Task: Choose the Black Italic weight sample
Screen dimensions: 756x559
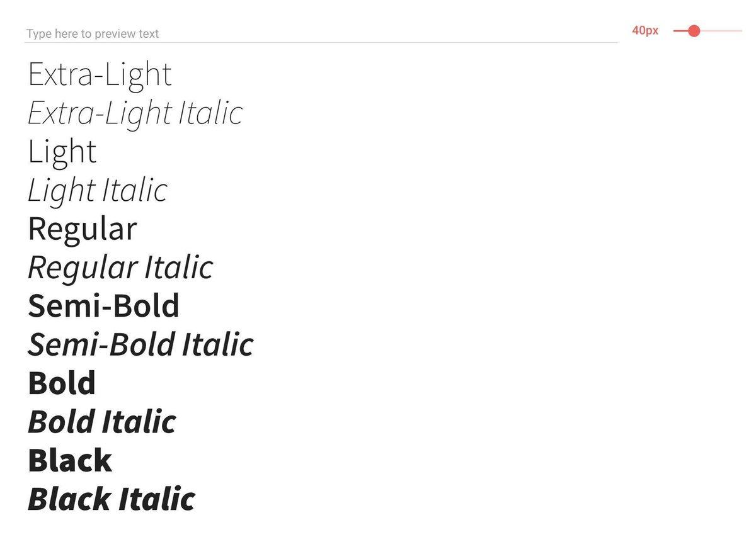Action: point(111,499)
